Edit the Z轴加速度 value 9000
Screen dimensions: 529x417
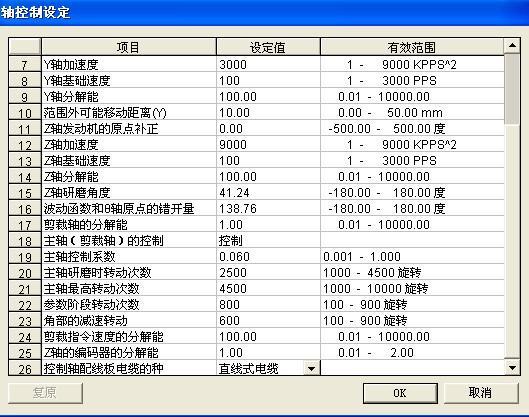268,145
